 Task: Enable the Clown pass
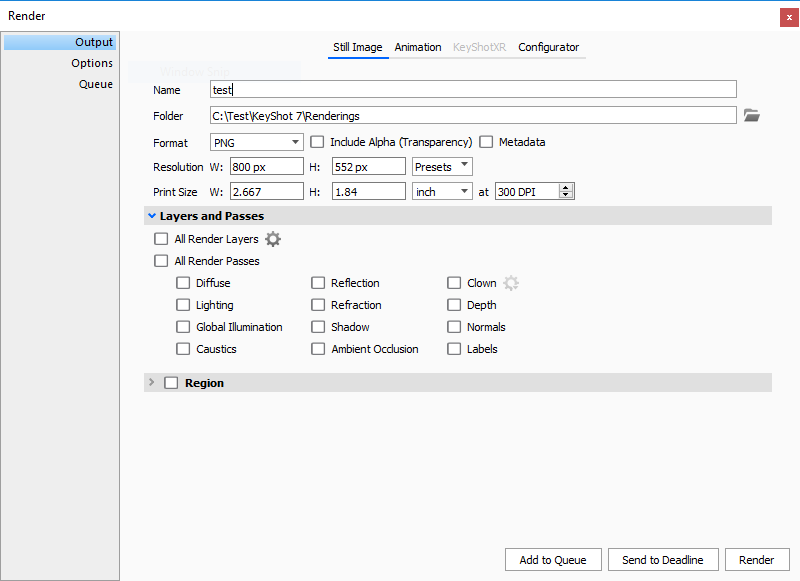[454, 283]
